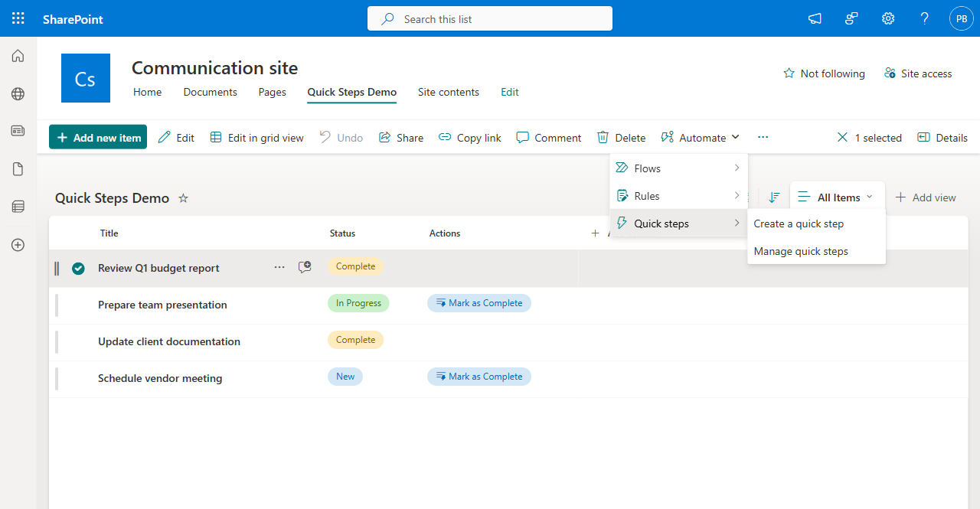Open Prepare team presentation item

[x=162, y=305]
